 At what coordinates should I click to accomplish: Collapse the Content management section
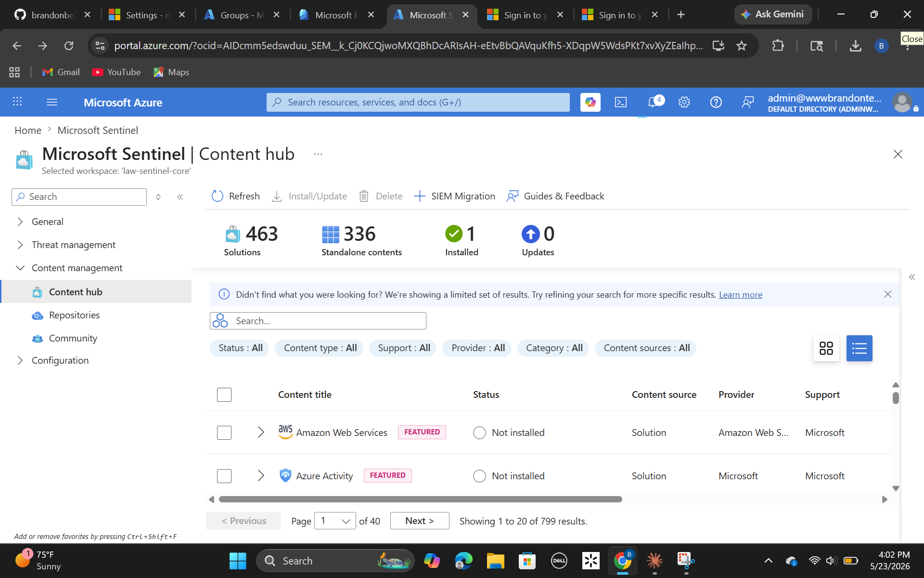coord(20,268)
